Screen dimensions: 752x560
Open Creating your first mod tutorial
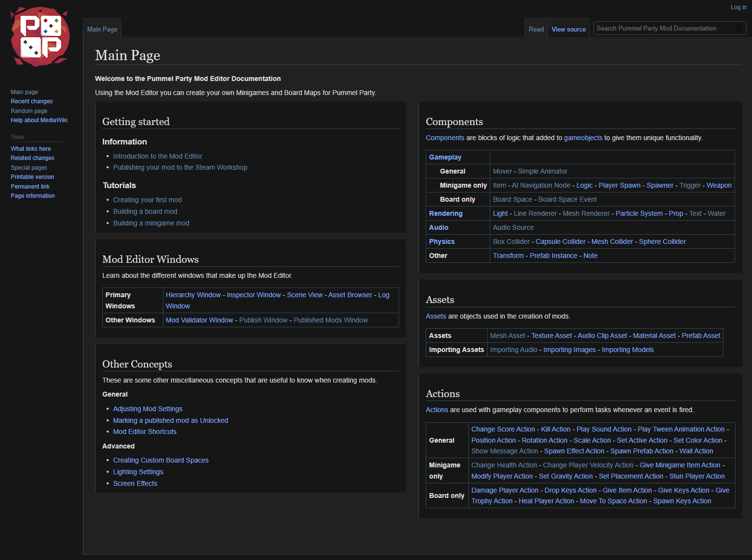point(147,200)
